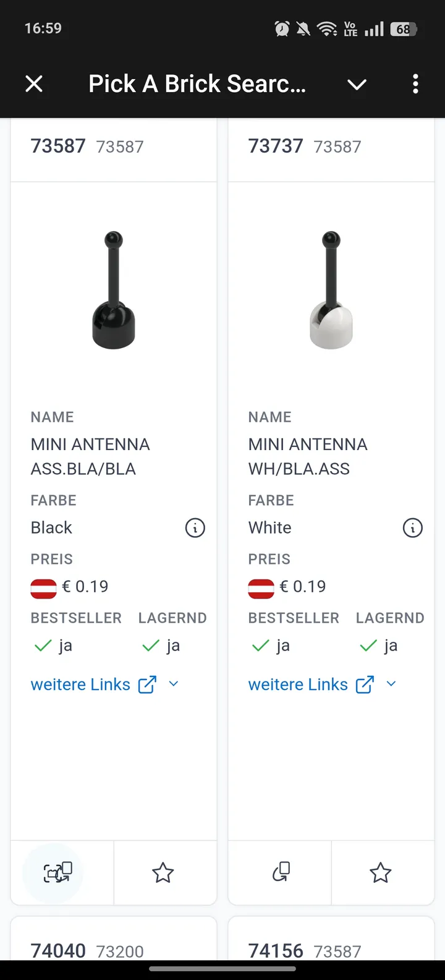Expand the page title dropdown chevron
445x980 pixels.
point(357,84)
